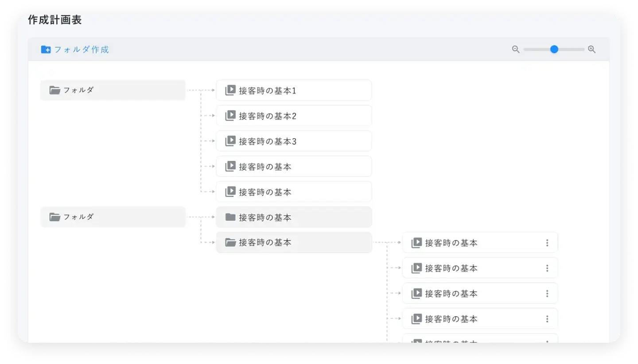Click the video icon on 接客時の基本3
The width and height of the screenshot is (638, 364).
[230, 141]
